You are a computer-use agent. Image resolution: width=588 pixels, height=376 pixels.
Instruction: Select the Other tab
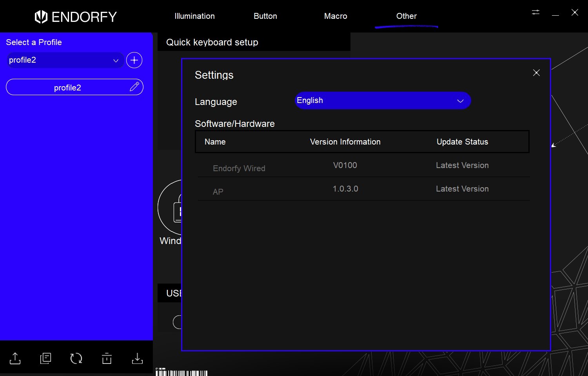coord(406,16)
